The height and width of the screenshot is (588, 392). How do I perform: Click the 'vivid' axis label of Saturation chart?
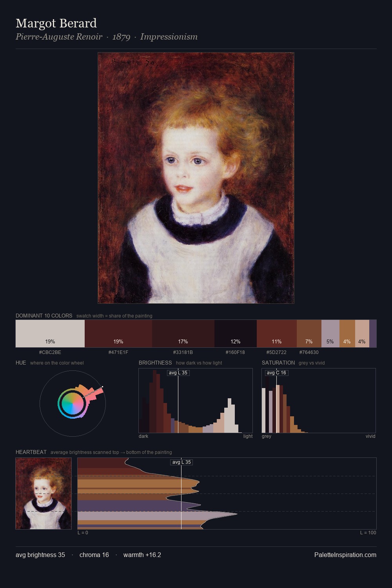pos(370,436)
